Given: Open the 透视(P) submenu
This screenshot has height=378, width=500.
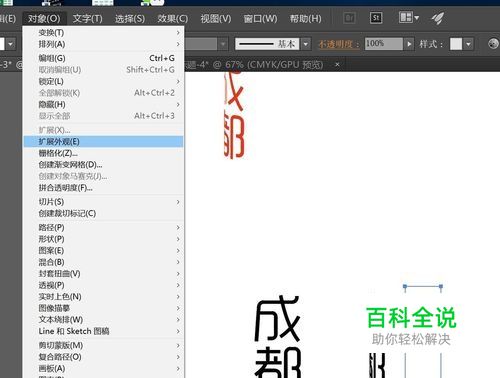Looking at the screenshot, I should [103, 285].
